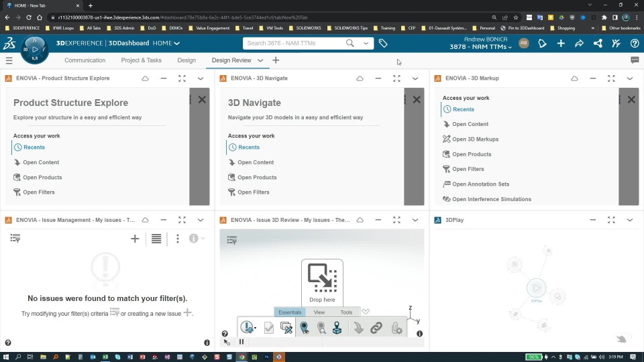Switch to list view in Issue Management
Screen dimensions: 644x362
pos(156,239)
